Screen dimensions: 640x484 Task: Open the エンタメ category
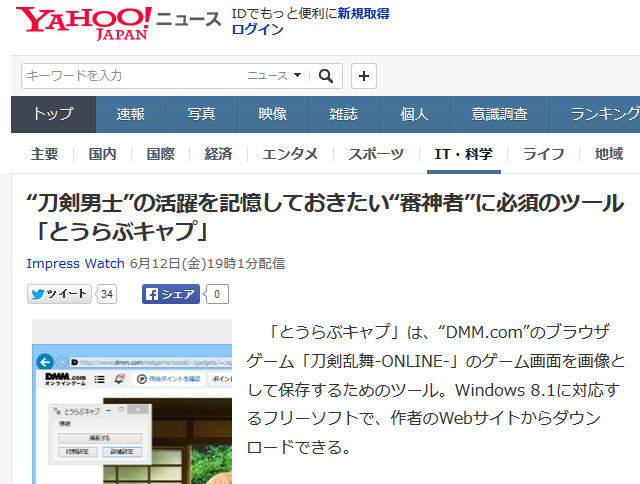pyautogui.click(x=290, y=154)
